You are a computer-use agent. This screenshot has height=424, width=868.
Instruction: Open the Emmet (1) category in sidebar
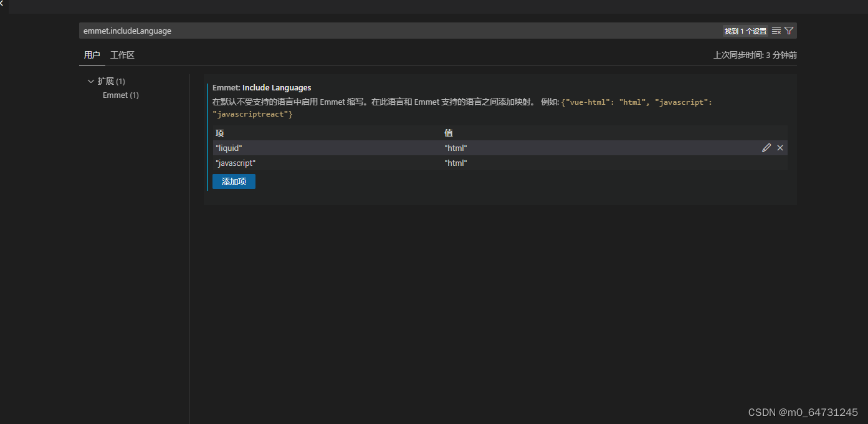pyautogui.click(x=120, y=95)
